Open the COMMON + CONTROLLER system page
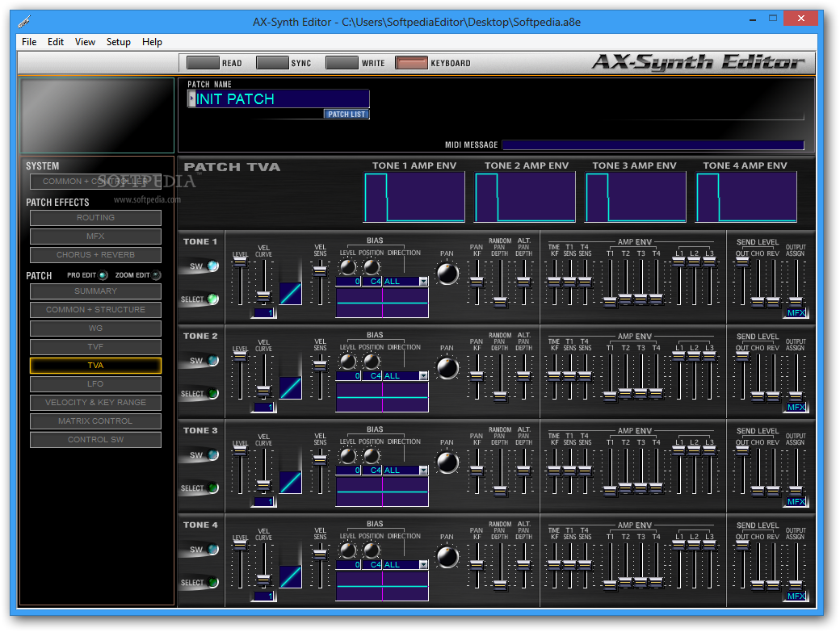840x632 pixels. pyautogui.click(x=95, y=182)
